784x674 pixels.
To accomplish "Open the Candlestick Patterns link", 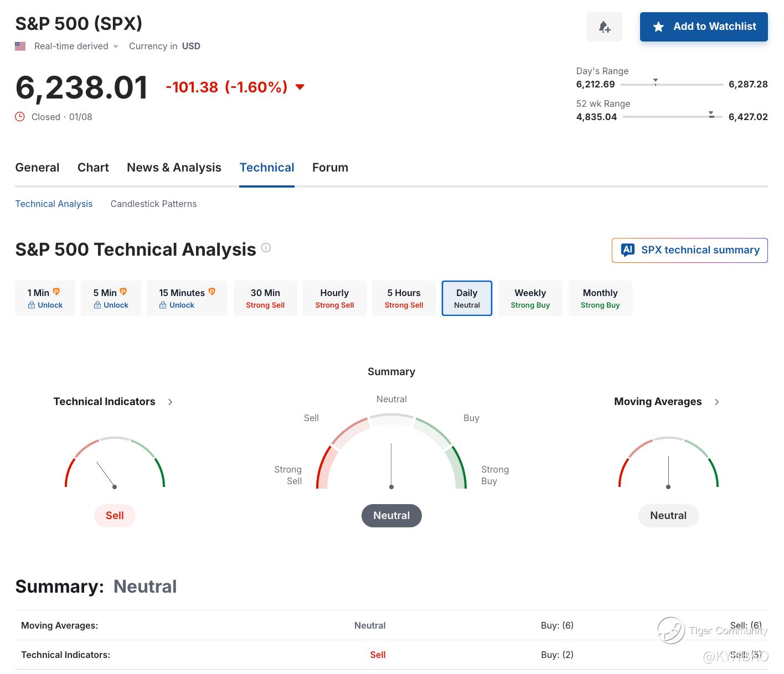I will click(x=153, y=204).
